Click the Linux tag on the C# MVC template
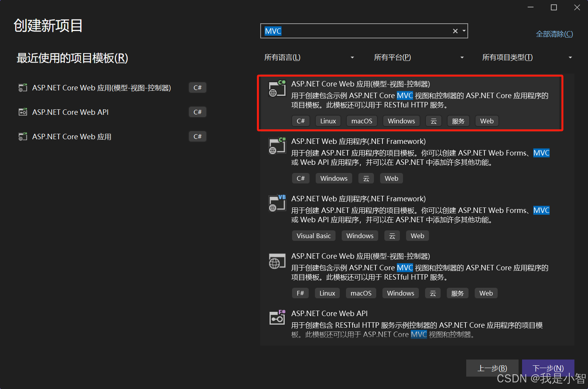 [x=328, y=121]
